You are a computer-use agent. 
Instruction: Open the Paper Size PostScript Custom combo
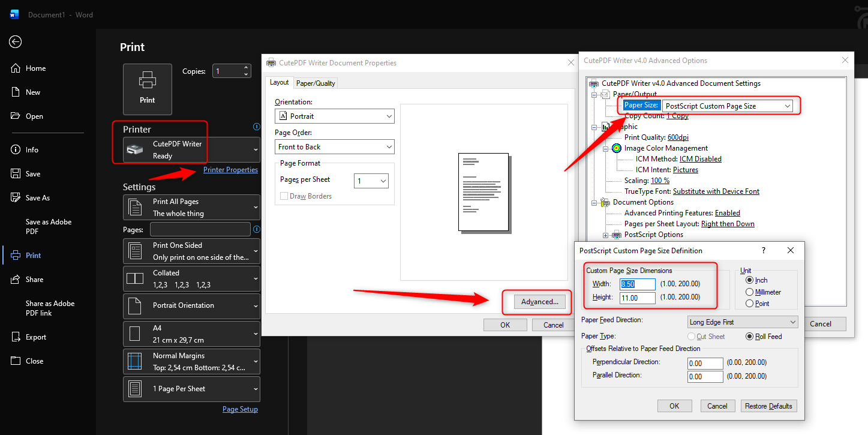(728, 106)
